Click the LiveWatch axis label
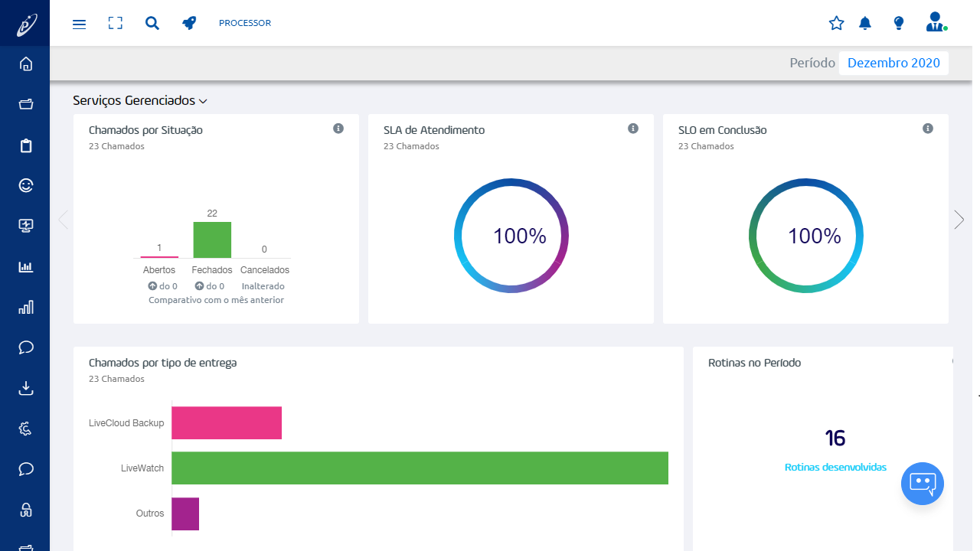Viewport: 980px width, 551px height. click(x=142, y=468)
